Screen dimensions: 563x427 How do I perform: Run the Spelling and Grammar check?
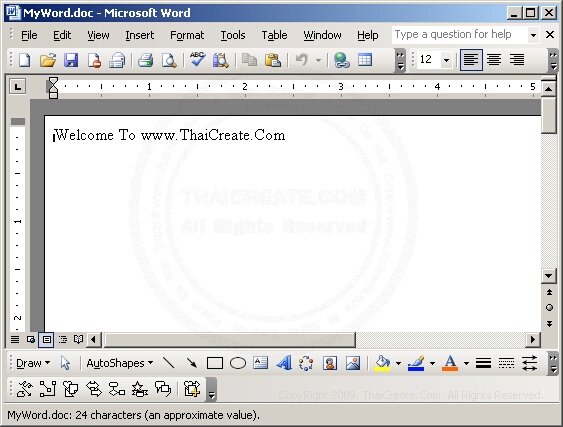click(197, 59)
